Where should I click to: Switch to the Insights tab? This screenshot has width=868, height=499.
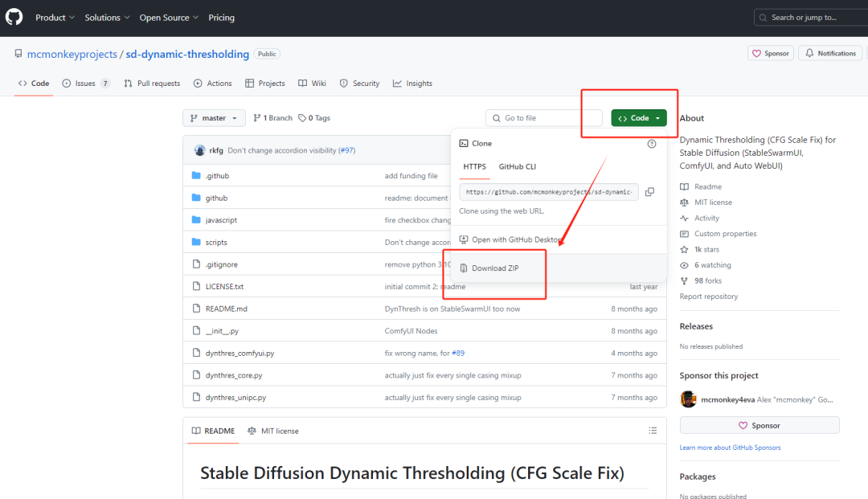tap(412, 84)
